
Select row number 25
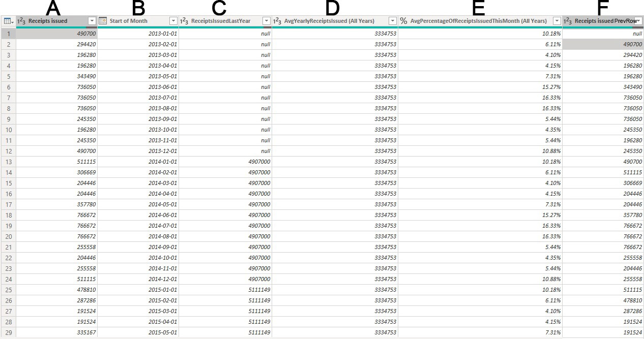coord(8,290)
